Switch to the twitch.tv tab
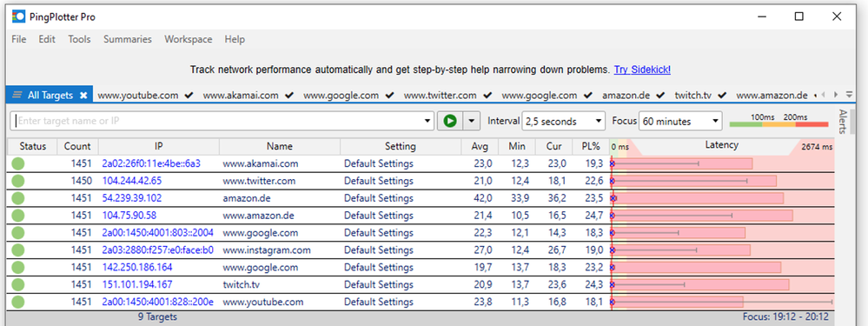The image size is (868, 326). (693, 96)
